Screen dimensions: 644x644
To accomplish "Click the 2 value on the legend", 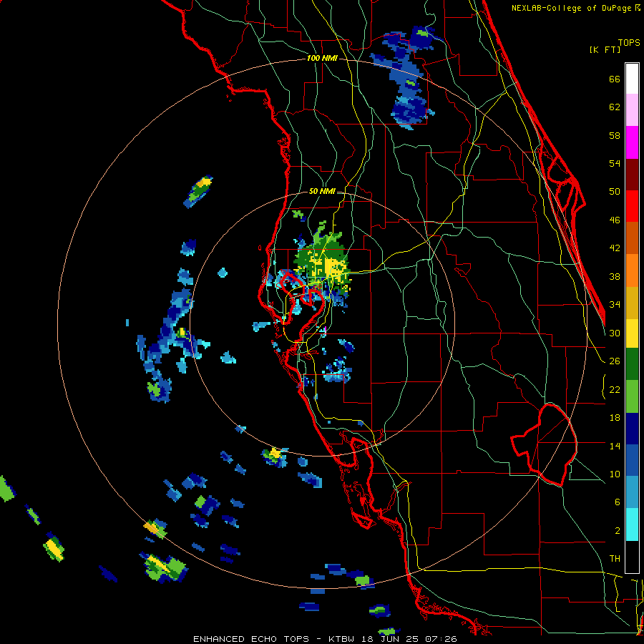I will [x=617, y=531].
